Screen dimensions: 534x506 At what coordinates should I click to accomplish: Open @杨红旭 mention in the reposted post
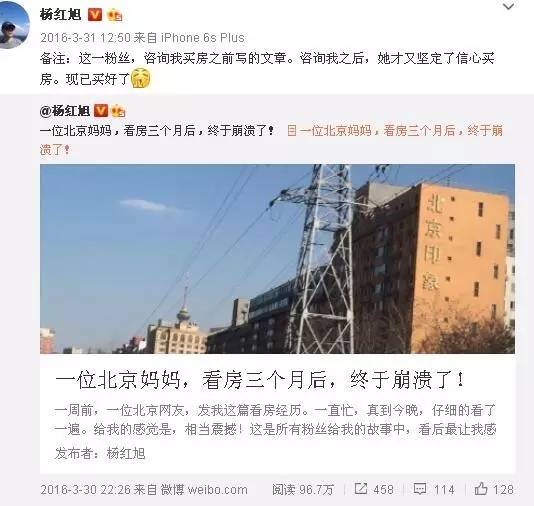65,111
